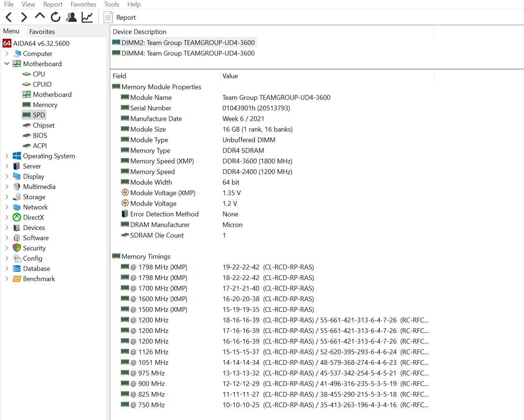Open the Tools menu
Image resolution: width=524 pixels, height=420 pixels.
tap(112, 4)
